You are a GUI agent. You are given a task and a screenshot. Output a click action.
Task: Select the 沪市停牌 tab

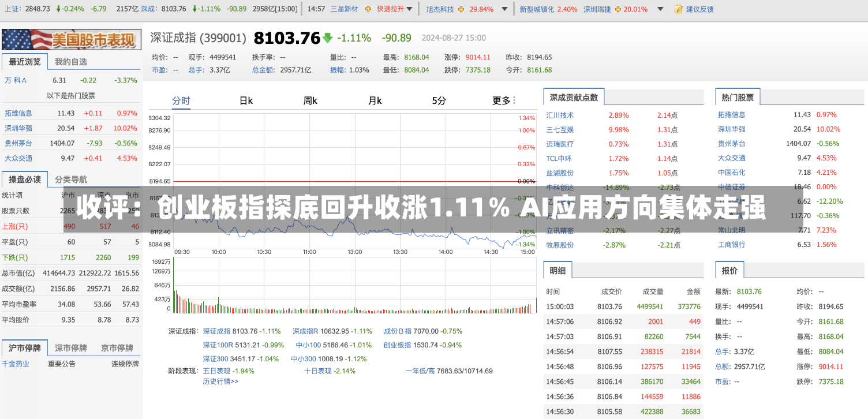pyautogui.click(x=25, y=348)
